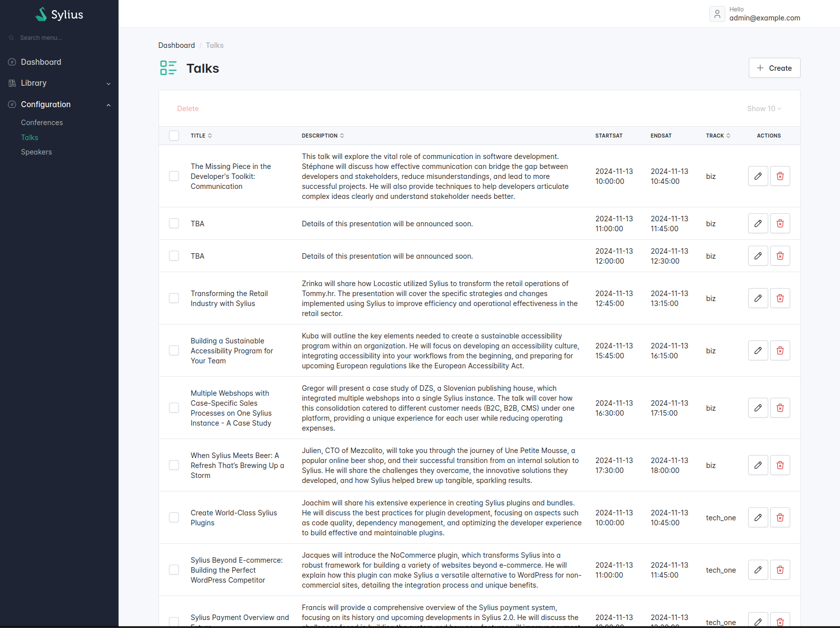Click the 'When Sylius Meets Beer' title cell
Screen dimensions: 840x628
coord(237,465)
